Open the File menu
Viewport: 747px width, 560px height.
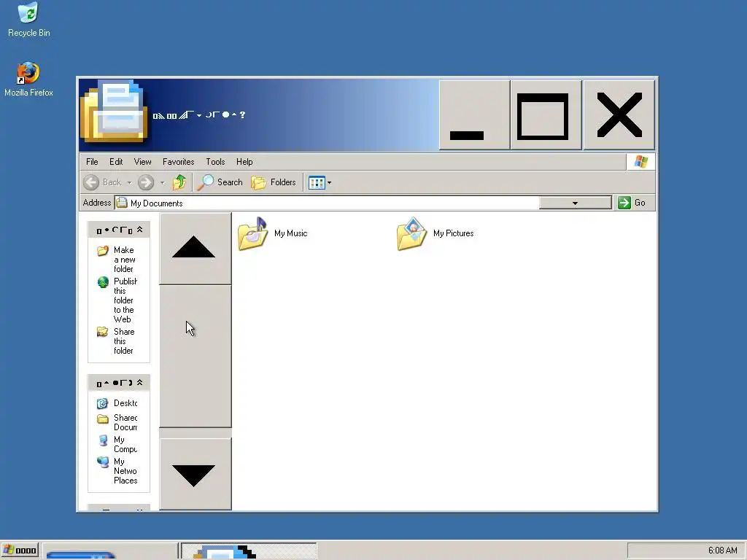coord(92,162)
